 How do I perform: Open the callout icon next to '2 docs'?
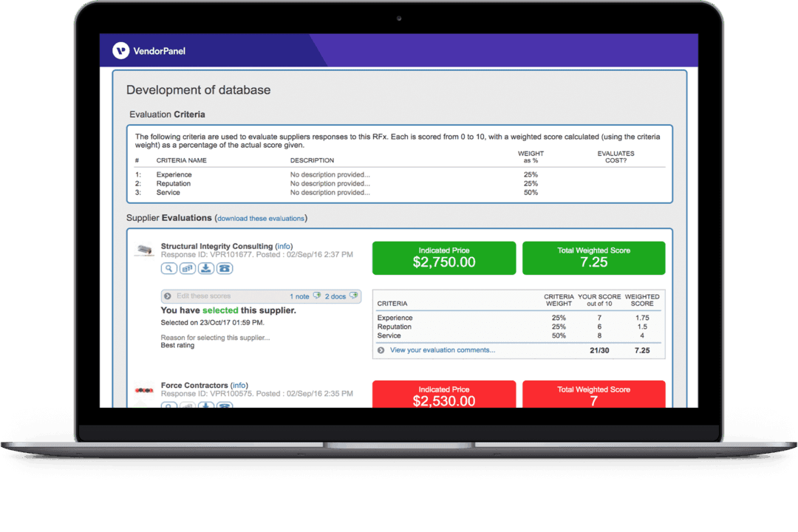point(352,296)
